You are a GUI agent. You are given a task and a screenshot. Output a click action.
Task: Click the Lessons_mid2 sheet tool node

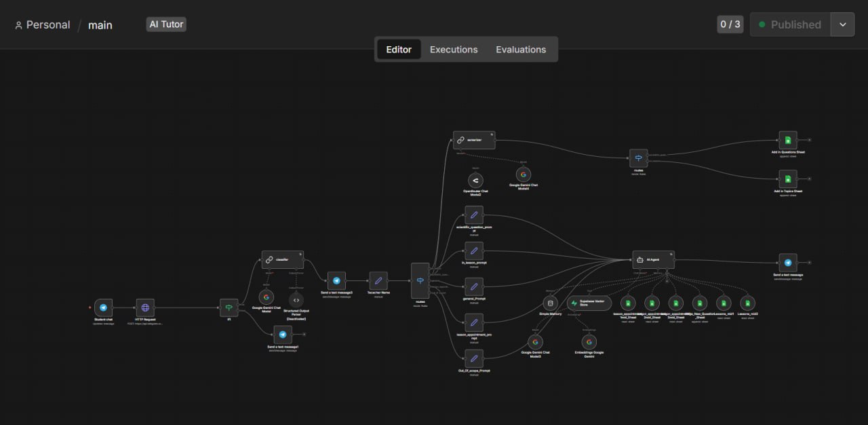[747, 303]
